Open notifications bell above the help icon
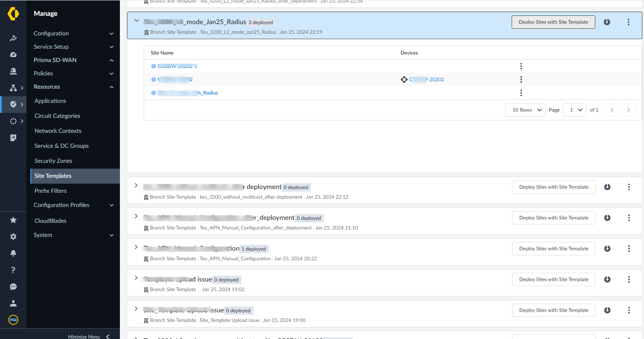Viewport: 644px width, 339px height. pos(13,253)
